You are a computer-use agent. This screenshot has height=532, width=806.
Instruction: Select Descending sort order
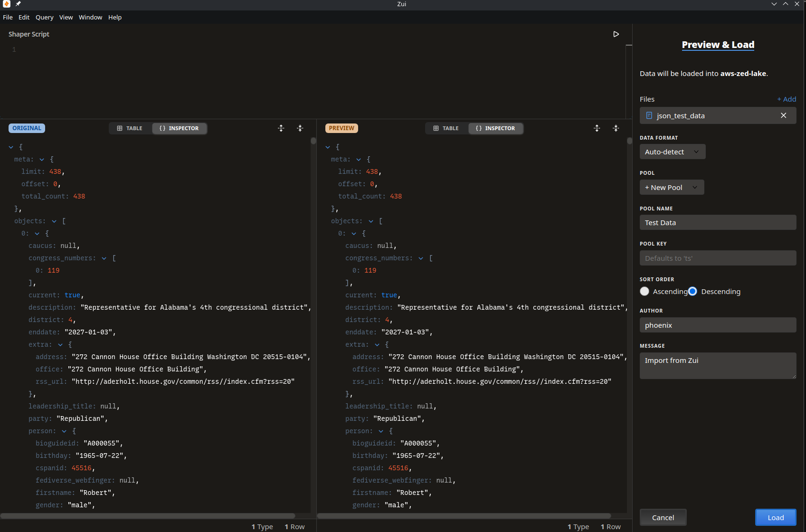(692, 292)
